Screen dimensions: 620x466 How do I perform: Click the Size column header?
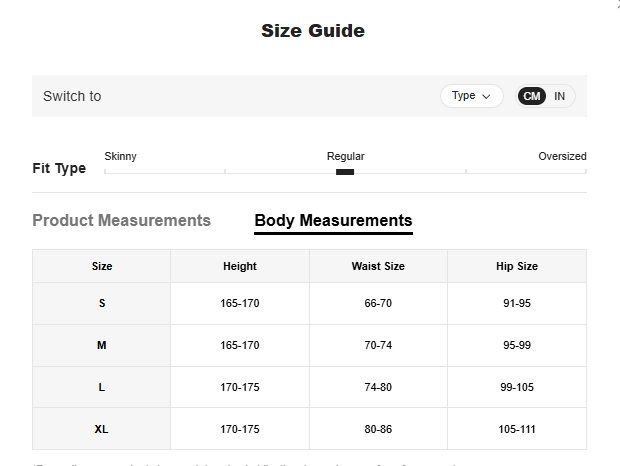point(102,266)
